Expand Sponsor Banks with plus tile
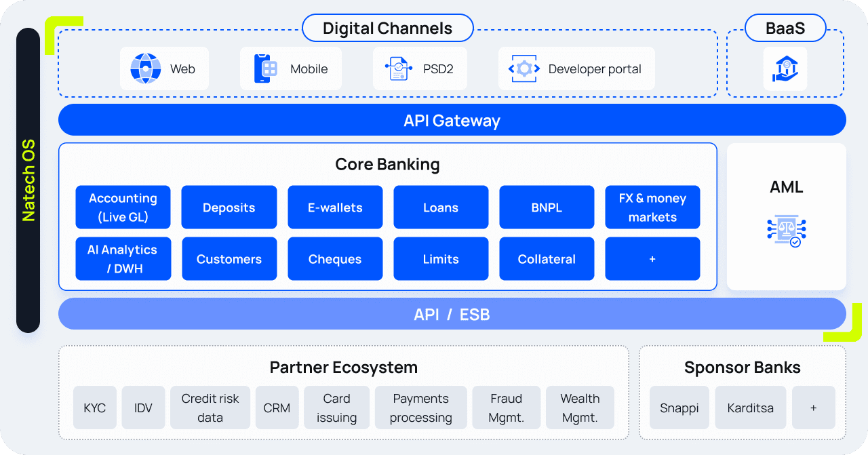 pyautogui.click(x=813, y=408)
